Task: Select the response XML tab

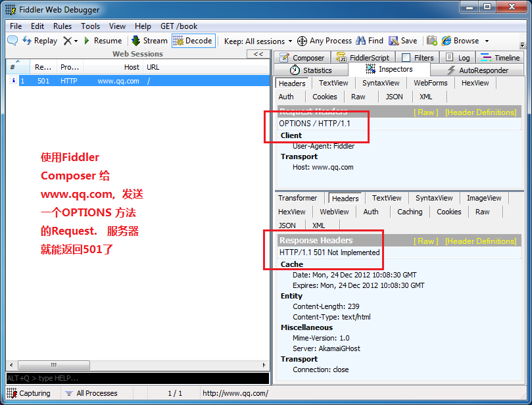Action: pyautogui.click(x=318, y=226)
